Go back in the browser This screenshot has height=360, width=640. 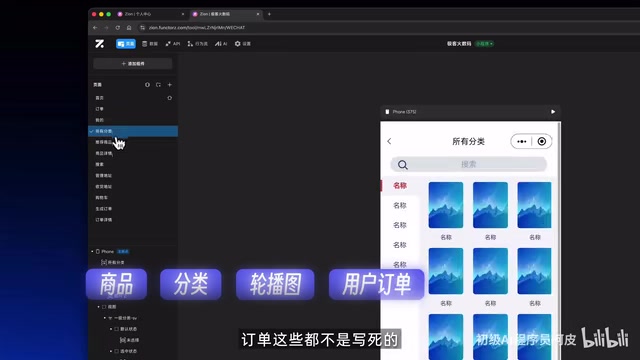pos(95,28)
